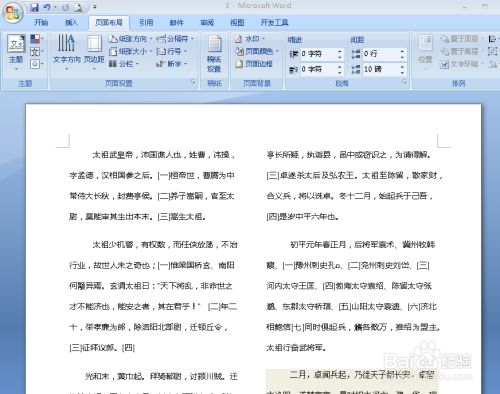Increase left indent with up spinner arrow
This screenshot has height=394, width=500.
[x=340, y=51]
